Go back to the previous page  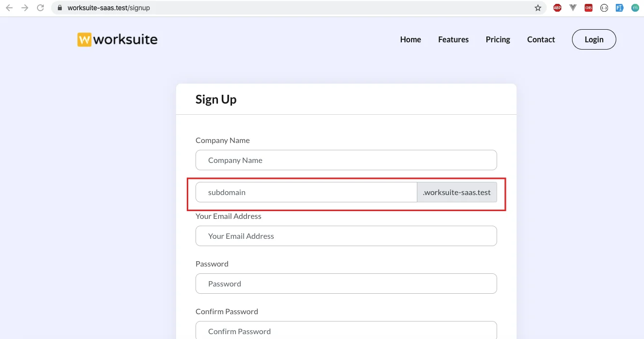(x=9, y=8)
